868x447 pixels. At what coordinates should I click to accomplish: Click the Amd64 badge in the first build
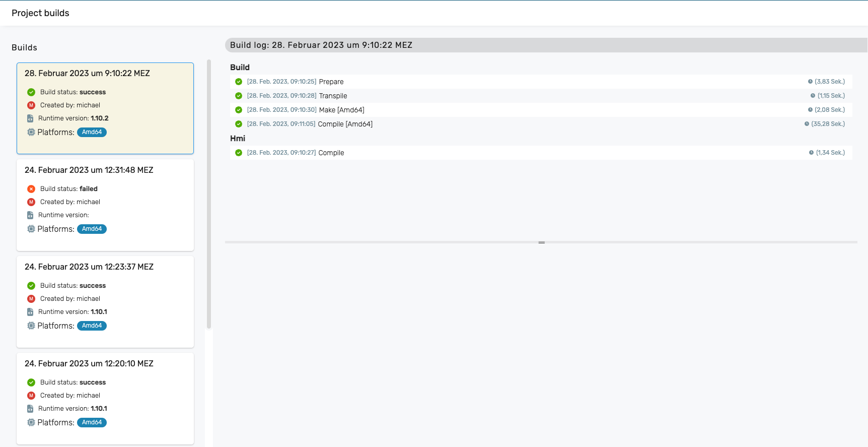(x=92, y=132)
